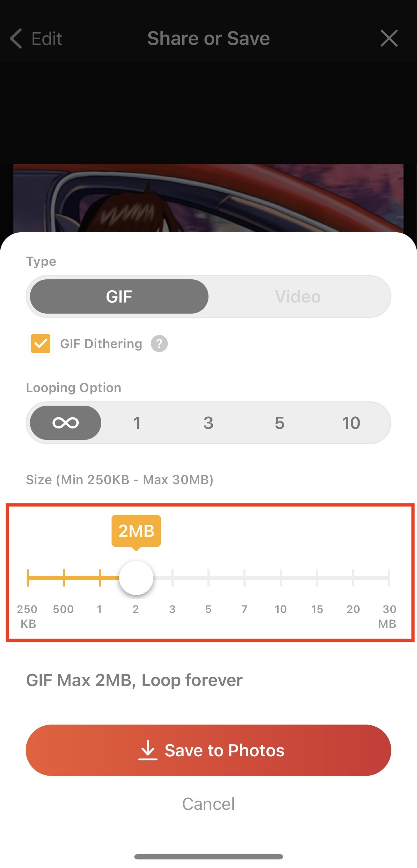Image resolution: width=417 pixels, height=868 pixels.
Task: Set looping to 3 times
Action: tap(208, 423)
